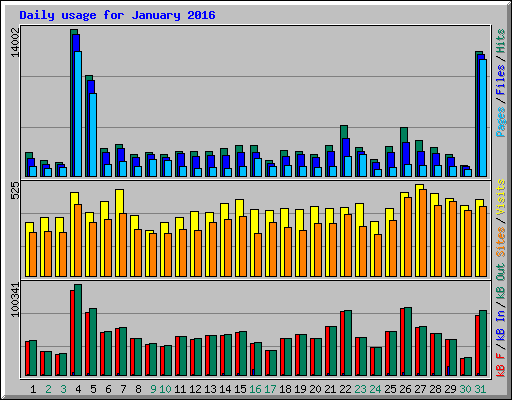The image size is (512, 400).
Task: Select green day 16 label on the x-axis
Action: tap(255, 389)
